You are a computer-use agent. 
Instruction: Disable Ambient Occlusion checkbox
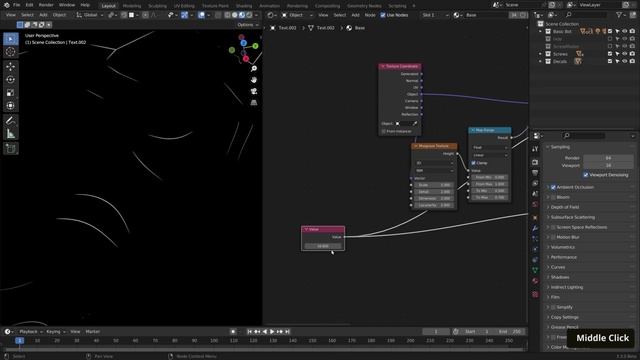pos(553,187)
